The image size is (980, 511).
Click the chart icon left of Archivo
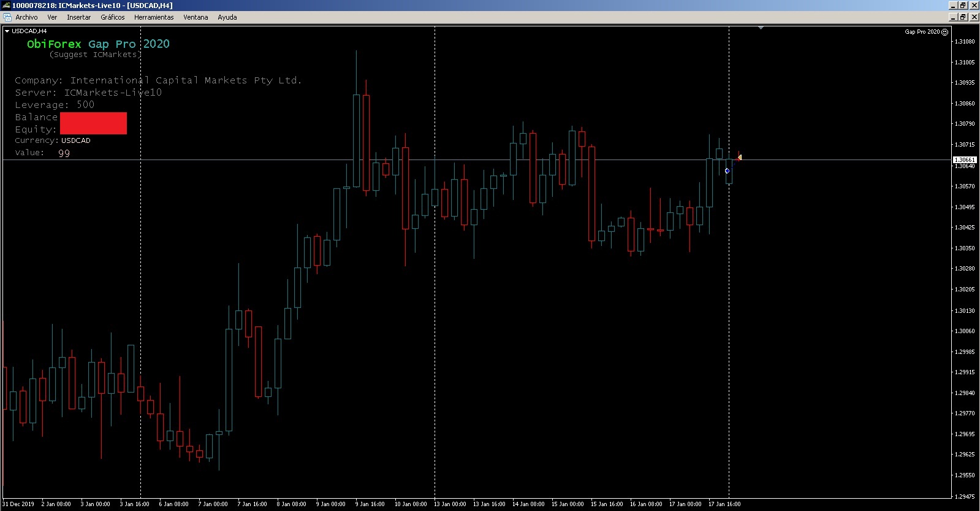pos(7,17)
